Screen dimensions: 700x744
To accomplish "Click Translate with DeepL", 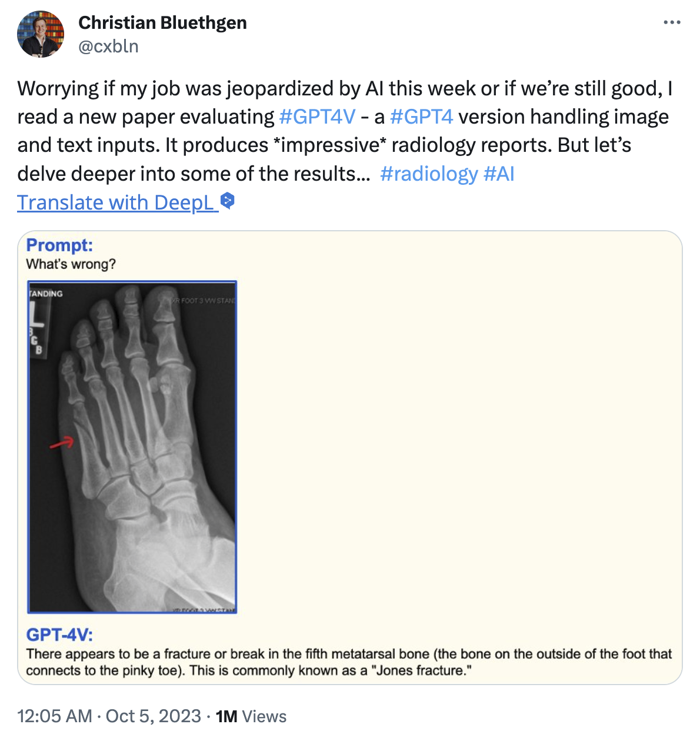I will tap(115, 202).
